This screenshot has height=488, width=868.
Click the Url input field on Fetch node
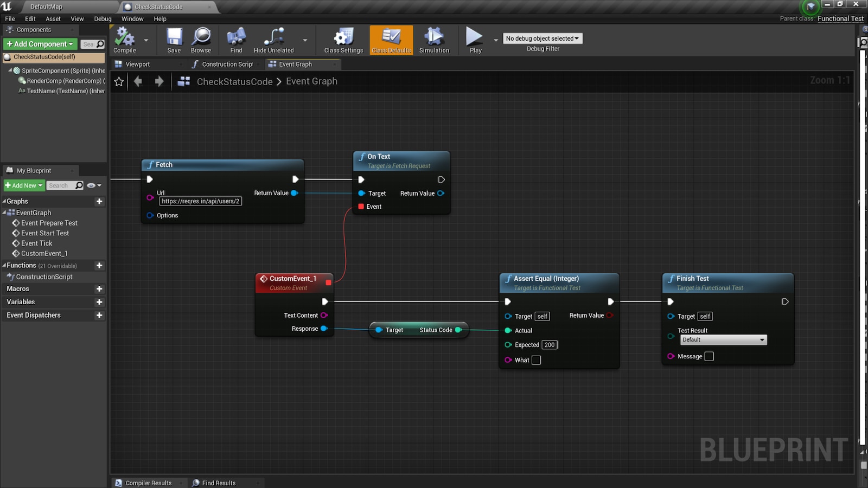[200, 201]
